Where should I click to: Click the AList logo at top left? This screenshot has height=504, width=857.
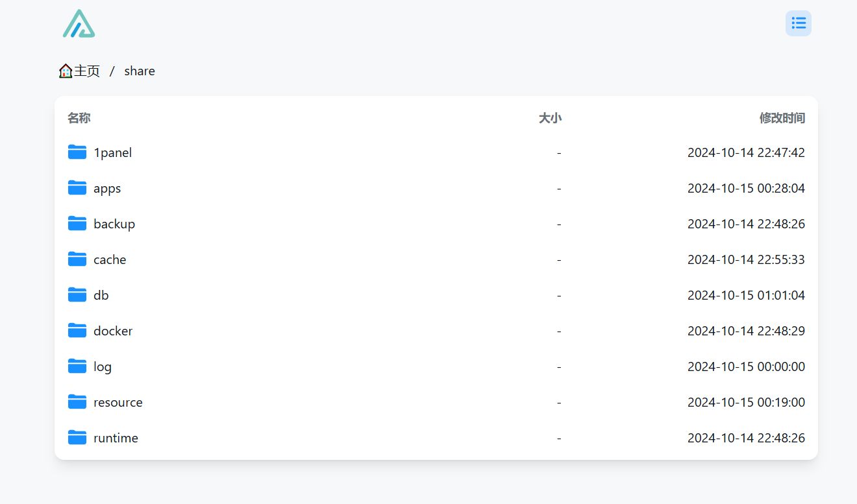point(79,23)
